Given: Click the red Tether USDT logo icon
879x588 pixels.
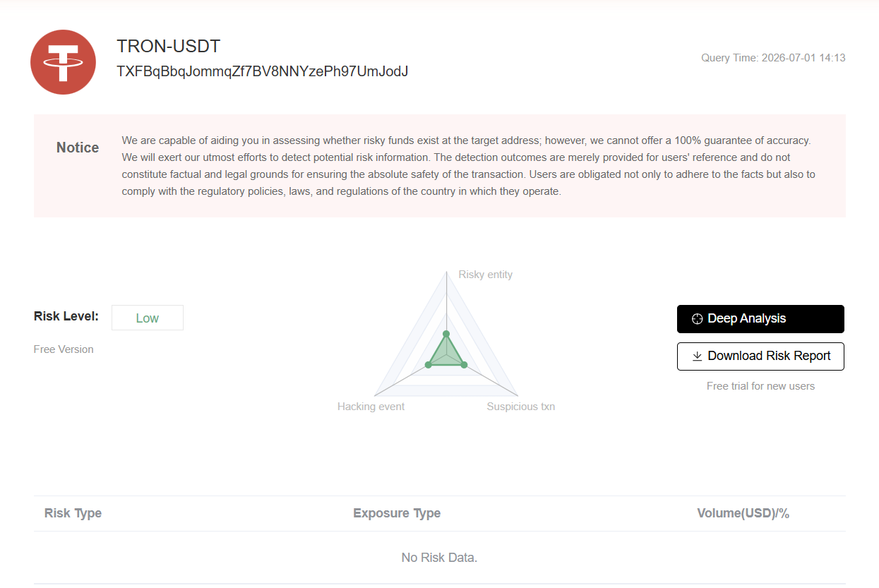Looking at the screenshot, I should point(64,62).
